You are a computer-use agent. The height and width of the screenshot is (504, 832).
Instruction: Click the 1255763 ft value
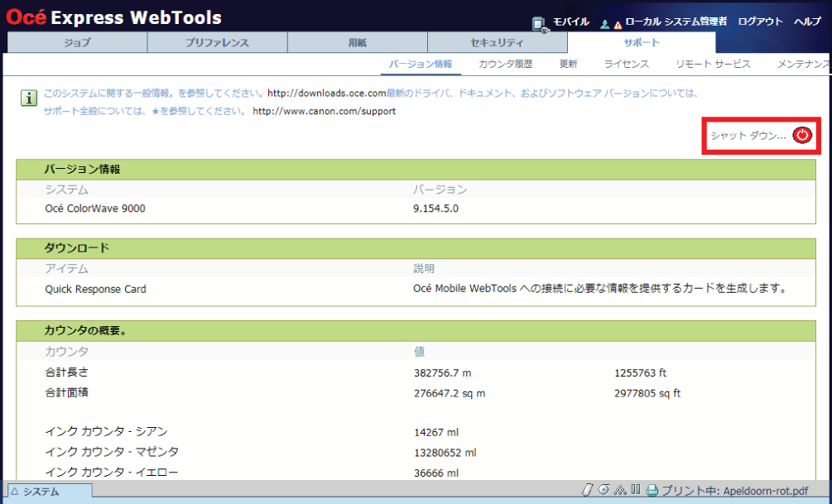click(x=641, y=373)
